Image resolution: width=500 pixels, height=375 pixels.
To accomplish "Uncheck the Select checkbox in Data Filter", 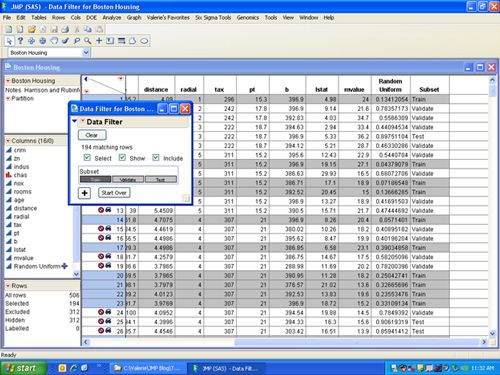I will tap(87, 158).
